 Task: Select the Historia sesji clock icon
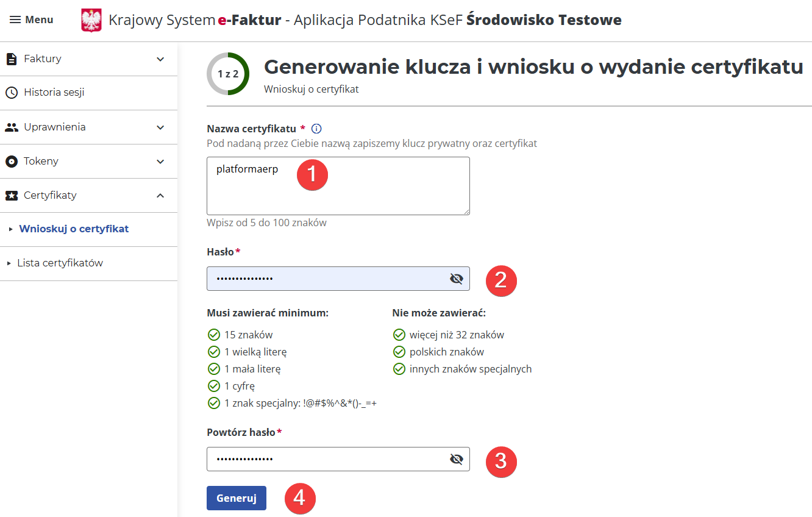[12, 93]
